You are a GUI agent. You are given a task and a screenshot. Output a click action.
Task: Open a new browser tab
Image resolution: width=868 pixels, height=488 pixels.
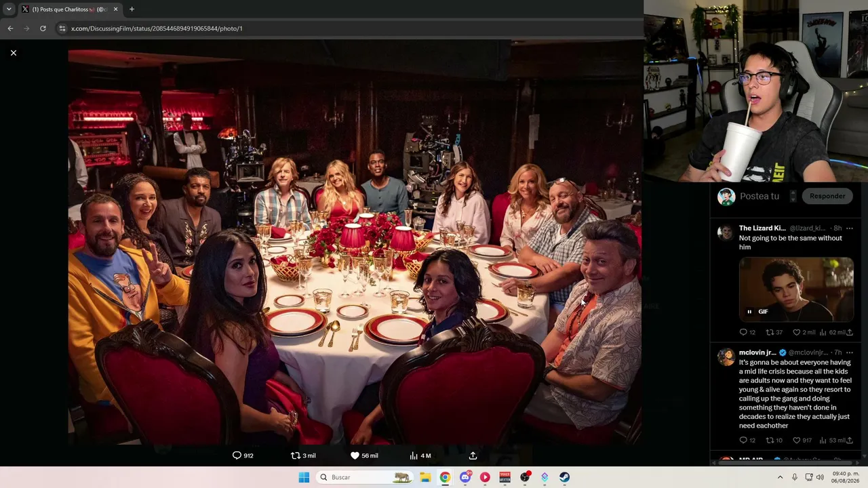tap(132, 9)
